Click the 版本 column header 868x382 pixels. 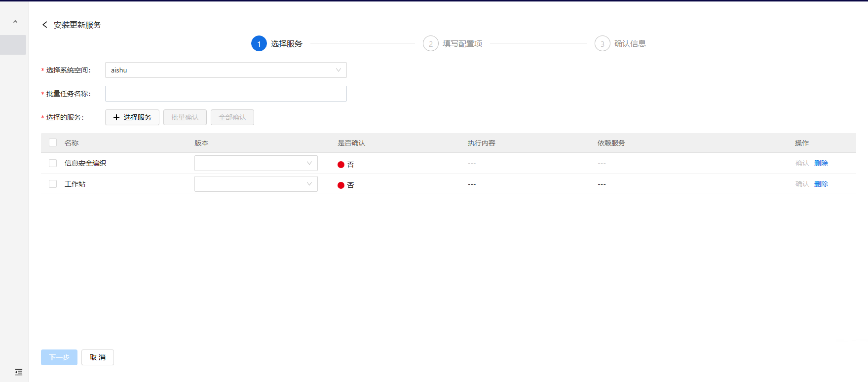[x=201, y=143]
